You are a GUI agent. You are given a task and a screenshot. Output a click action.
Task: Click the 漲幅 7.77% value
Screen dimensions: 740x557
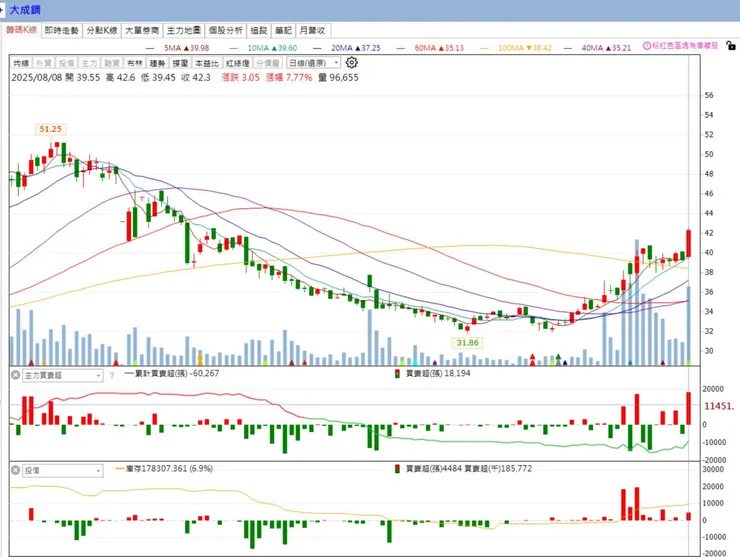289,77
